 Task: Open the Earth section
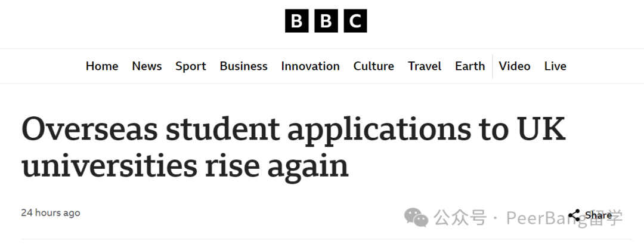coord(470,66)
